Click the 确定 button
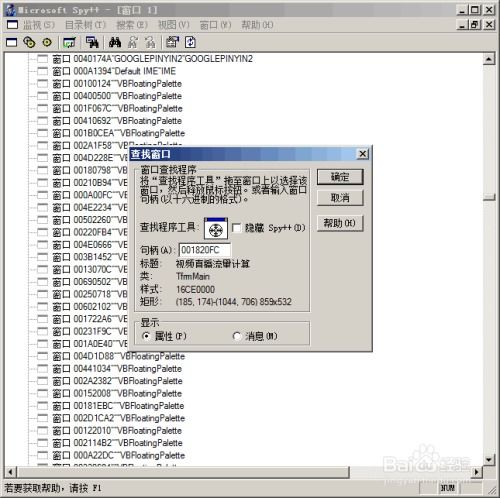Viewport: 500px width, 498px height. pyautogui.click(x=340, y=177)
